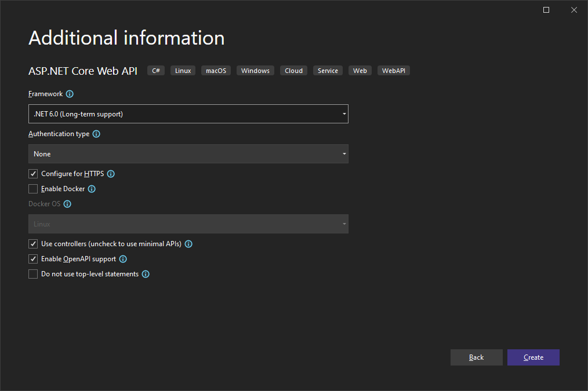Click the Framework info icon
This screenshot has height=391, width=588.
click(x=70, y=94)
